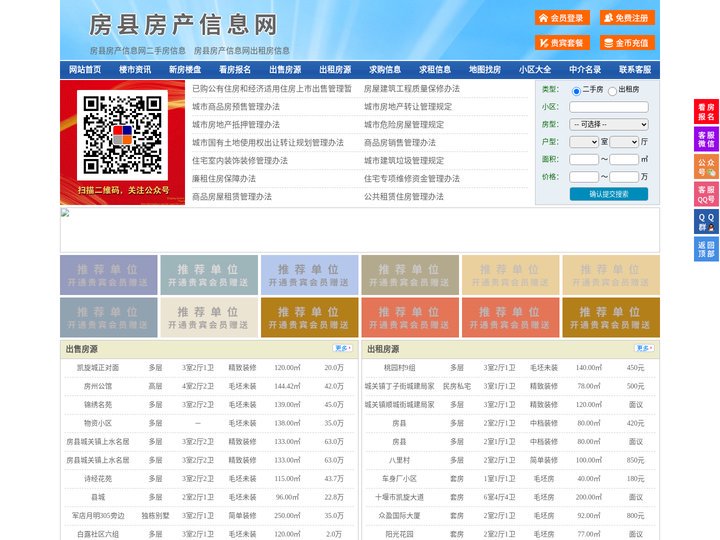Click the maximum 面积 input field
720x540 pixels.
(624, 159)
